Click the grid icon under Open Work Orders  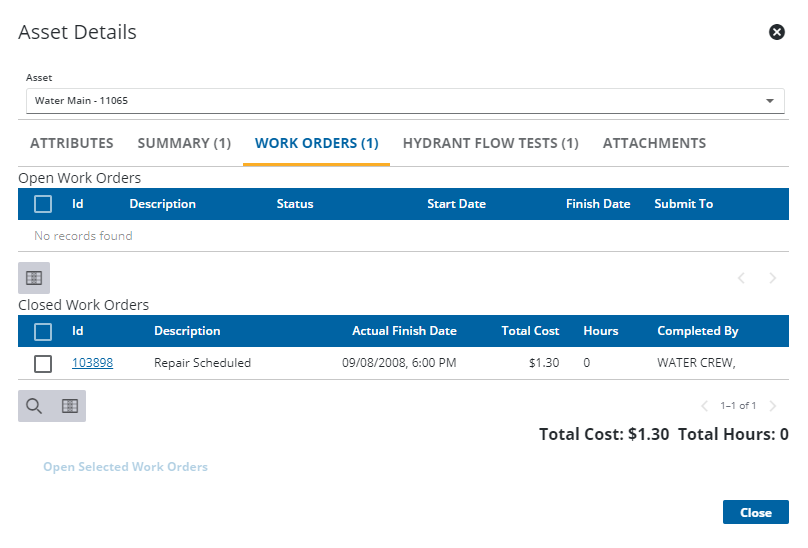point(34,278)
